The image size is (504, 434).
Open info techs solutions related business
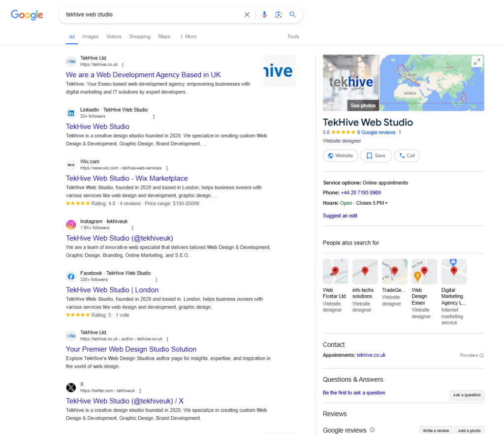coord(365,285)
